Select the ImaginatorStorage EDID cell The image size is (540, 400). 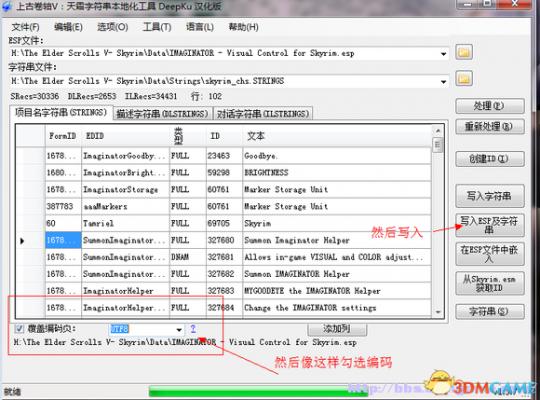(x=125, y=190)
